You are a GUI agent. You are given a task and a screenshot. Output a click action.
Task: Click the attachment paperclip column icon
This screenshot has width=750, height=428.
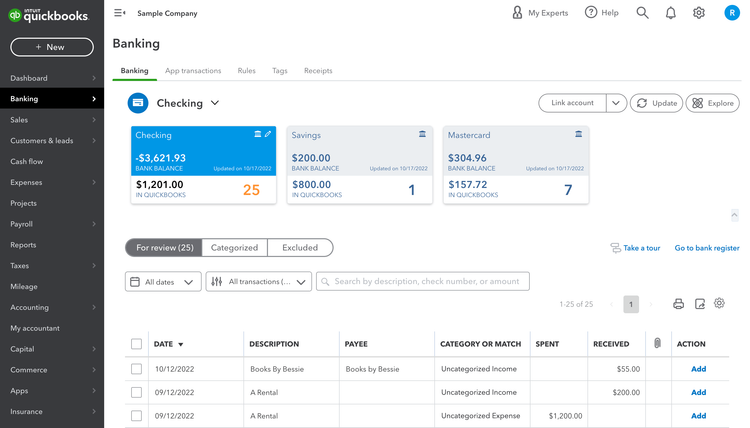click(657, 343)
